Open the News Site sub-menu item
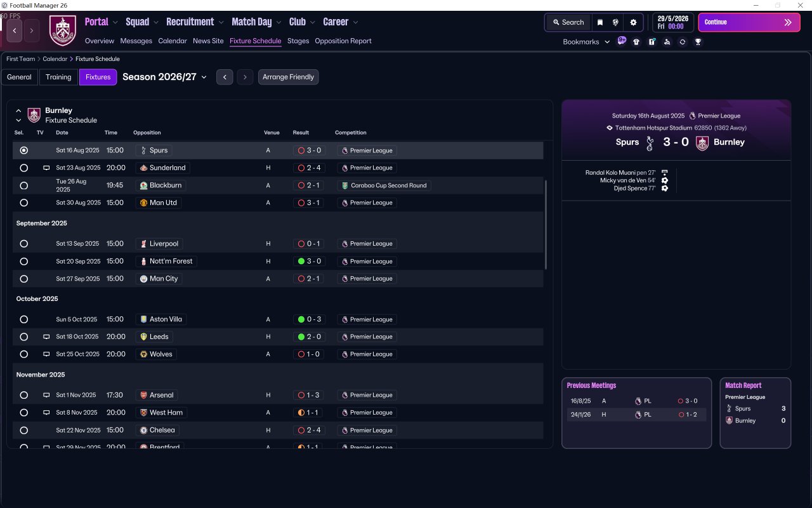The height and width of the screenshot is (508, 812). pyautogui.click(x=208, y=41)
